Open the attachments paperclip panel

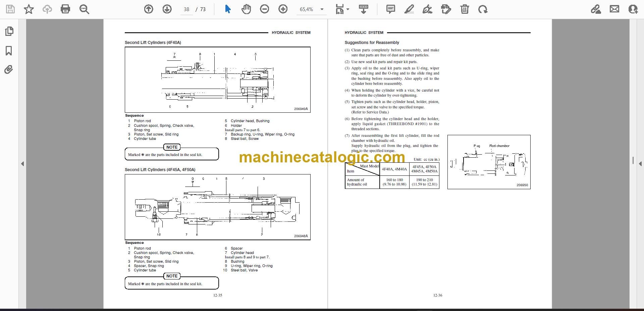(x=9, y=70)
